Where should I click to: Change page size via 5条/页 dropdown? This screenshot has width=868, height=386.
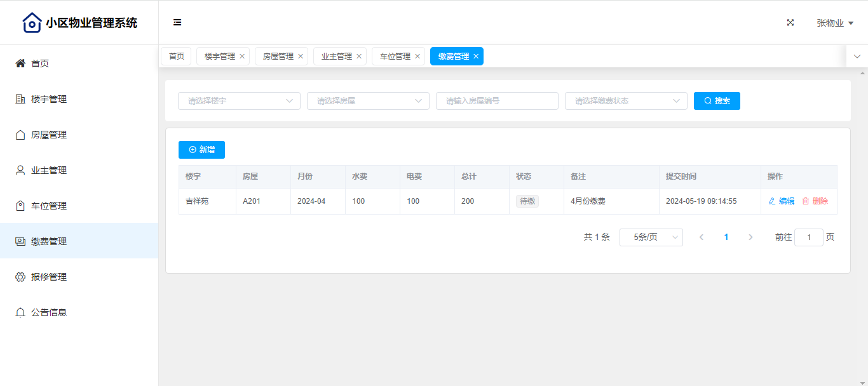tap(651, 237)
